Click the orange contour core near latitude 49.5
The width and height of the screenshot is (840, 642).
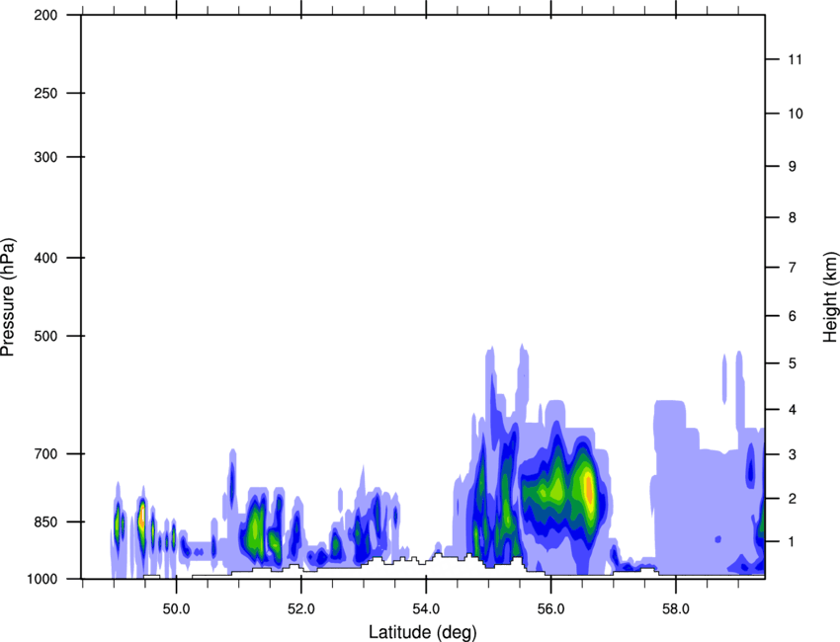(x=142, y=518)
